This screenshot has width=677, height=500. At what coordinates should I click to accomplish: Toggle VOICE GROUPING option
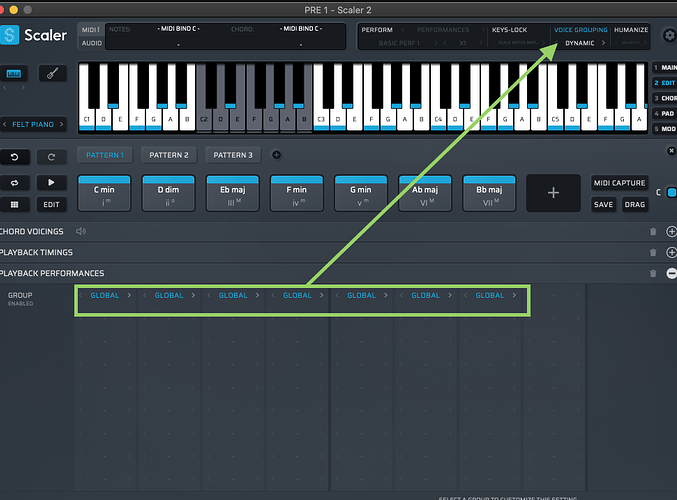coord(581,30)
